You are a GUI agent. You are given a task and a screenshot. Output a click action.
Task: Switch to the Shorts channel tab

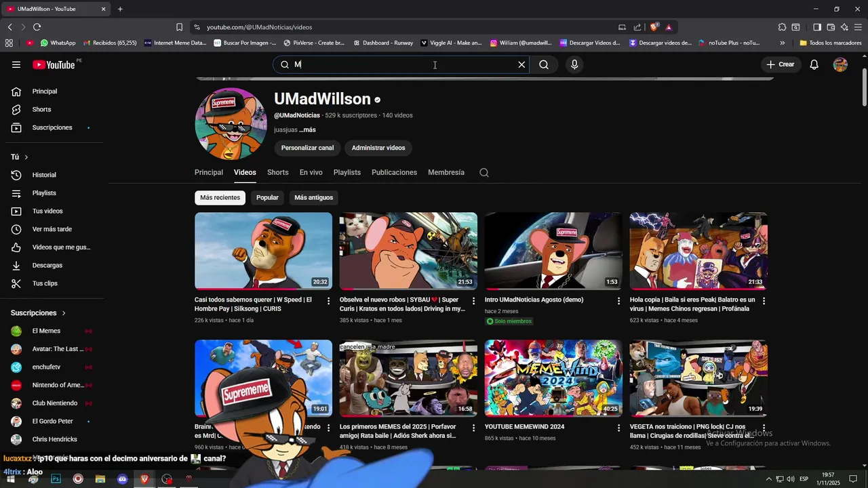[x=277, y=172]
